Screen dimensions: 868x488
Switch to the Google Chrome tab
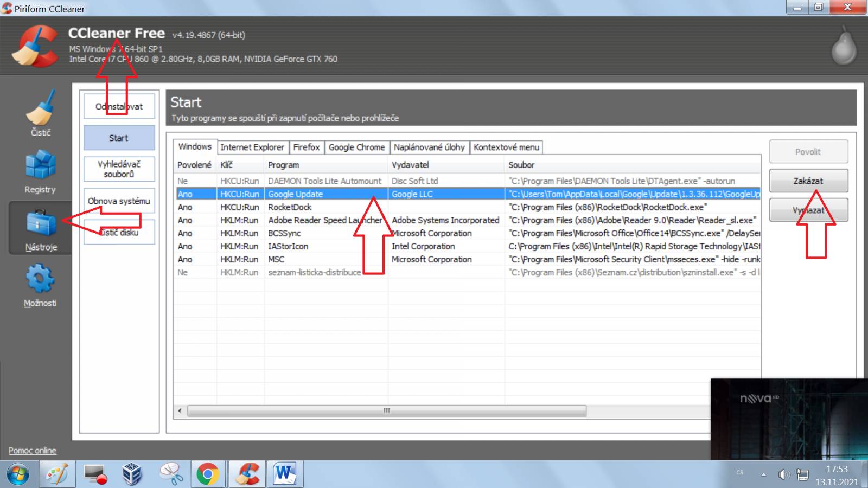pos(357,147)
